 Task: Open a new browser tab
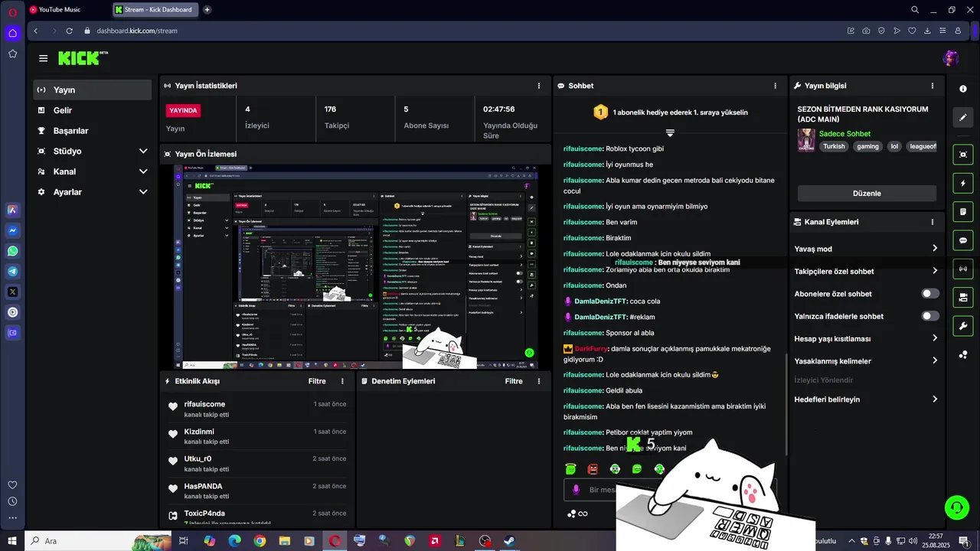(x=207, y=10)
